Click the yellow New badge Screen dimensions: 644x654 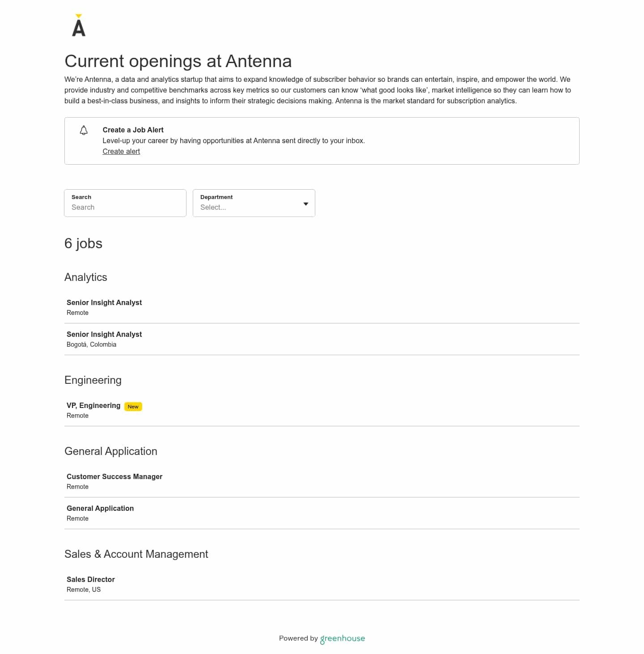[133, 407]
